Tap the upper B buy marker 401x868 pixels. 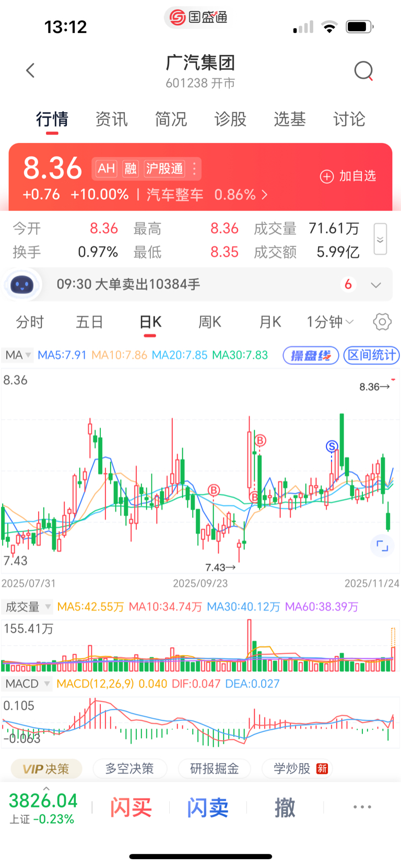pyautogui.click(x=260, y=441)
